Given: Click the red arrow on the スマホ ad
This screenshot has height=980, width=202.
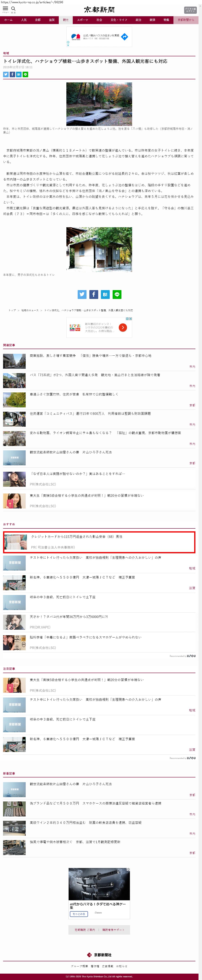Looking at the screenshot, I should click(x=122, y=327).
